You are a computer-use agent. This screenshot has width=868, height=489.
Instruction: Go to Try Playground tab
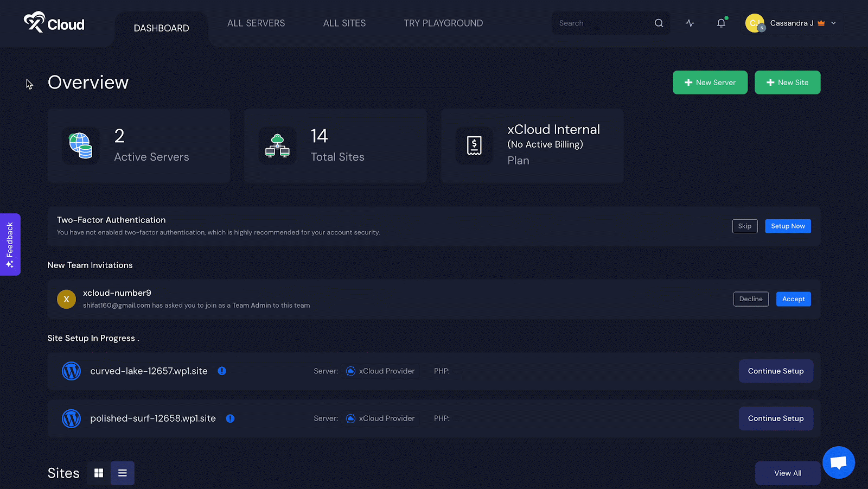point(443,23)
